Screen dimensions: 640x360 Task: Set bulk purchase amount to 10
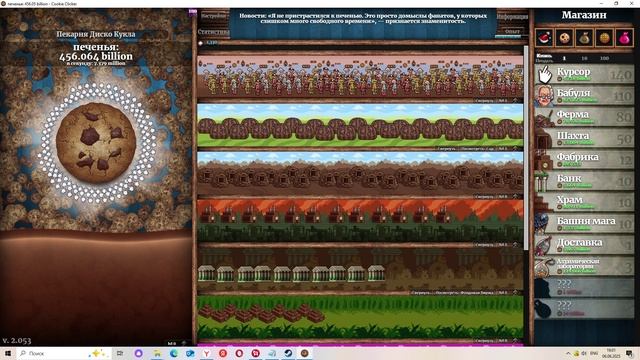[584, 58]
